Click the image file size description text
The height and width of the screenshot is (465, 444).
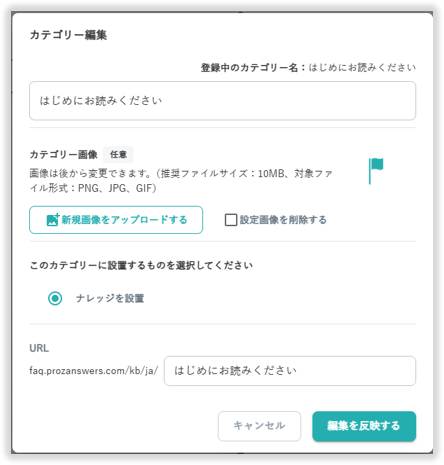[181, 181]
